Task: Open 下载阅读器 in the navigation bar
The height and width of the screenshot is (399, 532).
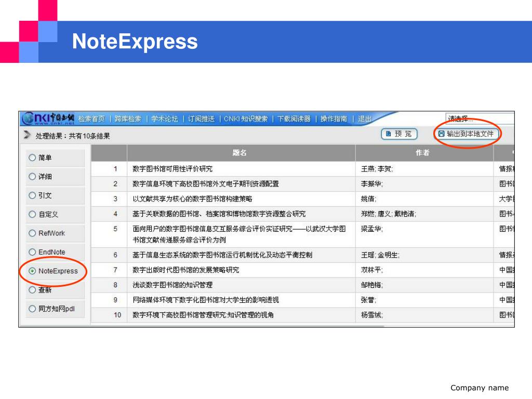Action: pos(294,119)
